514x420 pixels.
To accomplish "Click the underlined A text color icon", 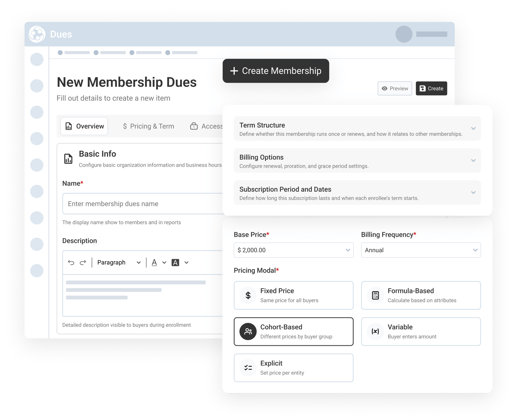I will [154, 262].
